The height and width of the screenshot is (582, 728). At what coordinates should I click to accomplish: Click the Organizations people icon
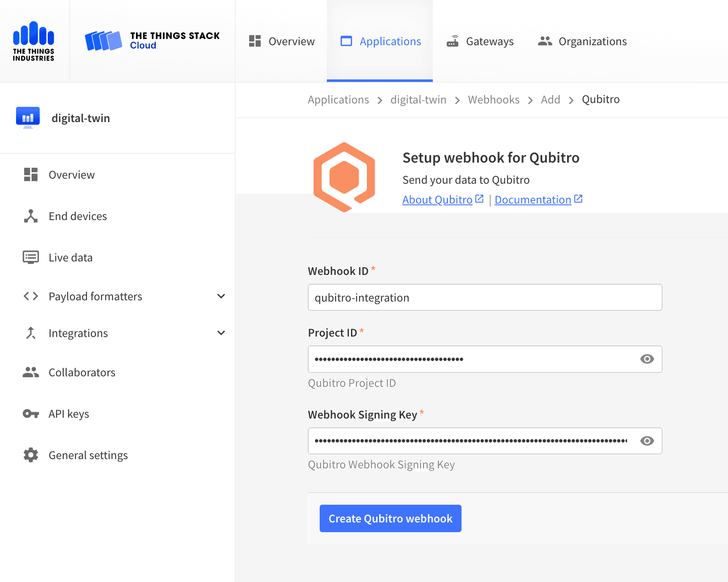(545, 41)
